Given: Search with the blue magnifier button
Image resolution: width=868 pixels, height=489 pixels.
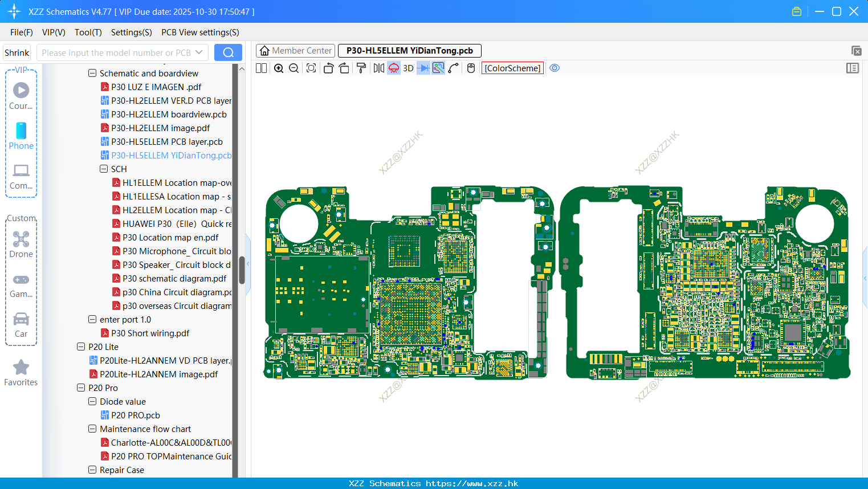Looking at the screenshot, I should tap(228, 52).
